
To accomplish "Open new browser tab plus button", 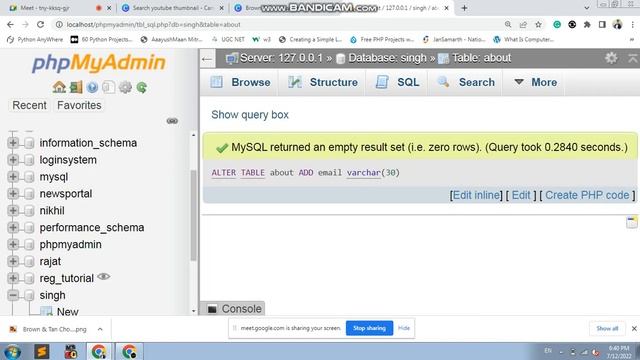I will pyautogui.click(x=464, y=8).
